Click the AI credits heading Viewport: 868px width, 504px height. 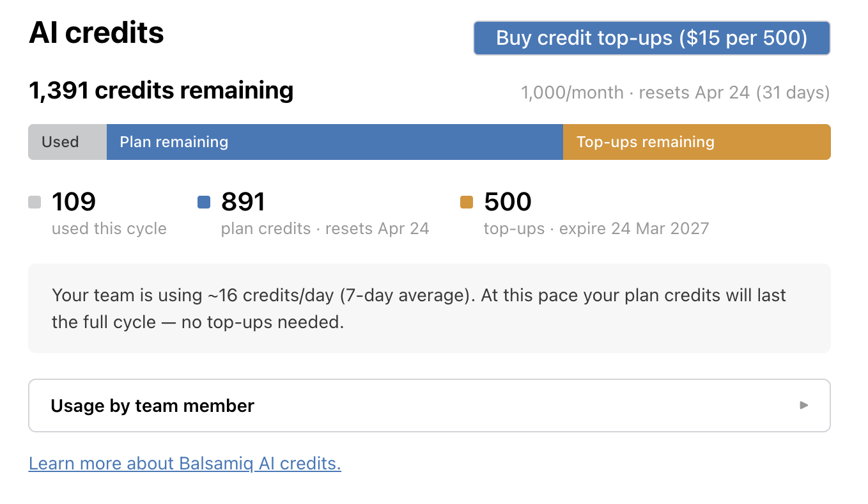97,33
